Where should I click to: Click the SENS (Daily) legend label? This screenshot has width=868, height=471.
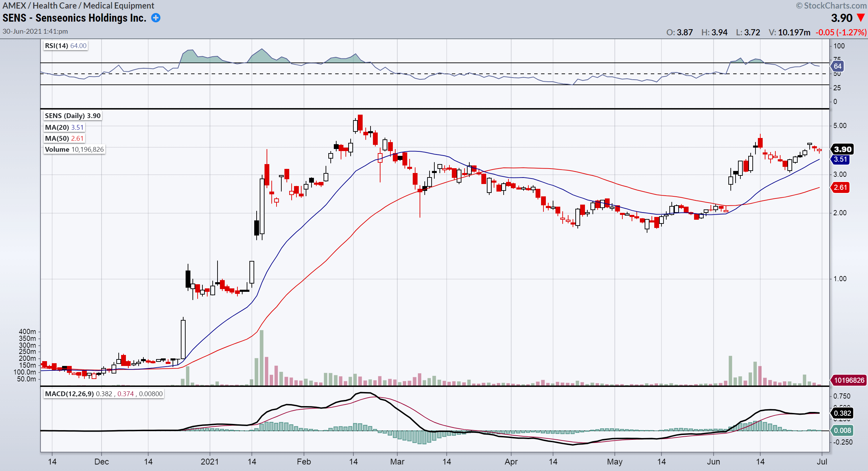72,116
